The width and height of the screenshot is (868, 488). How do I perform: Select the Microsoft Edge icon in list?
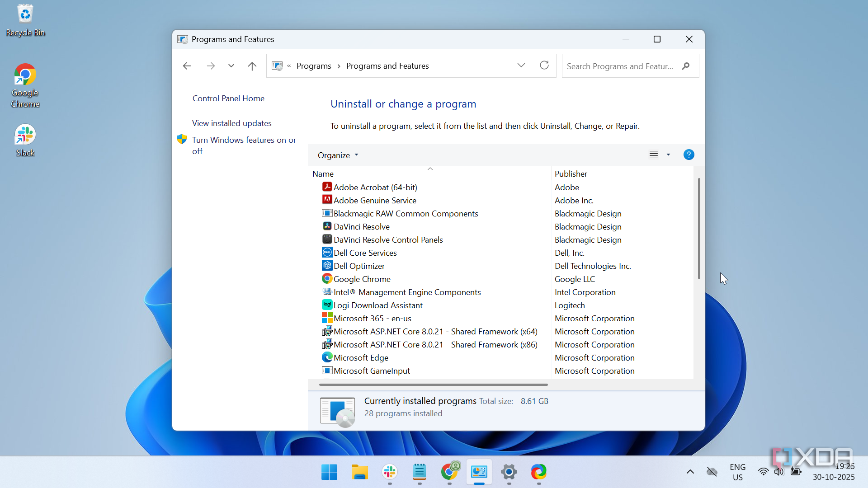pyautogui.click(x=327, y=357)
